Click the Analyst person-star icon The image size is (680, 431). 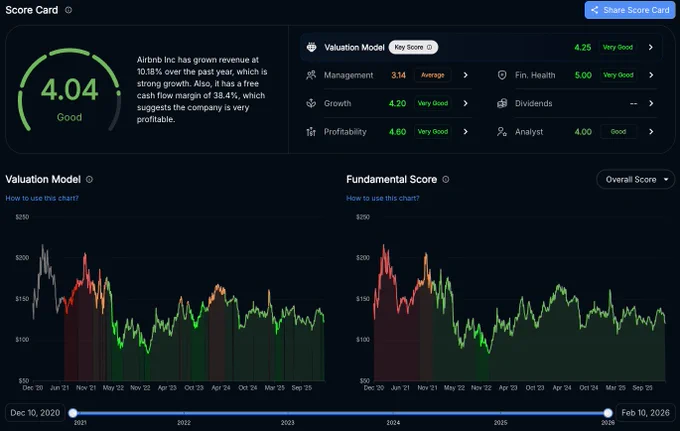[x=502, y=131]
